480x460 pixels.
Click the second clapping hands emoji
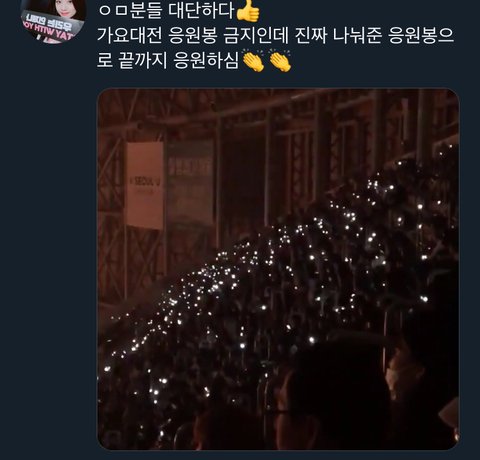(280, 60)
